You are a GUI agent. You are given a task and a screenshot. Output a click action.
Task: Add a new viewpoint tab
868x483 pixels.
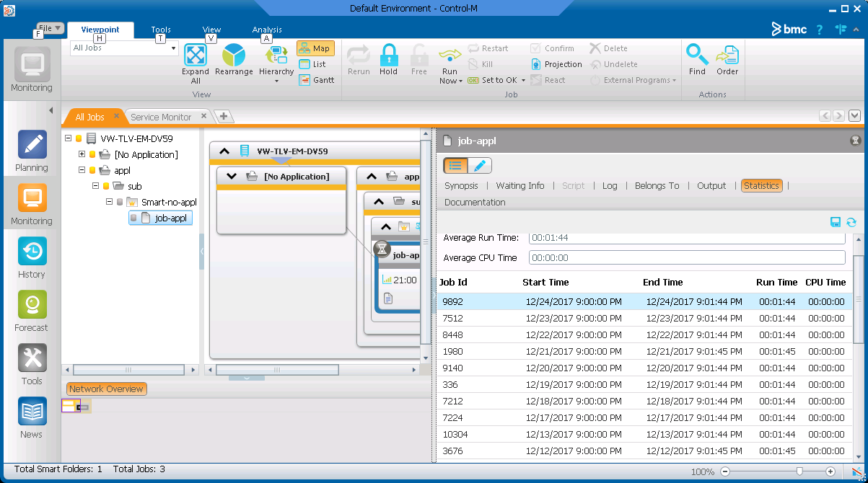coord(223,117)
